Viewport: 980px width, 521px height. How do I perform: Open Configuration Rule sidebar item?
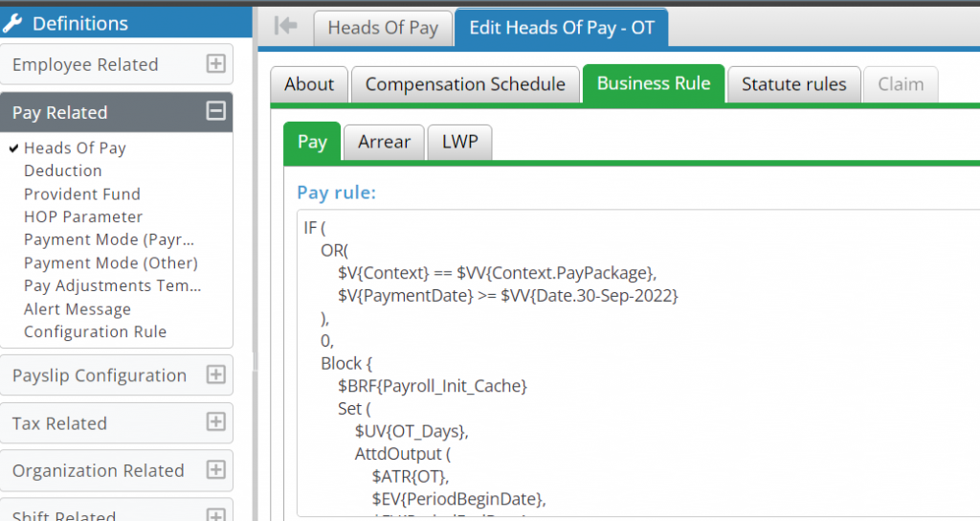[95, 332]
